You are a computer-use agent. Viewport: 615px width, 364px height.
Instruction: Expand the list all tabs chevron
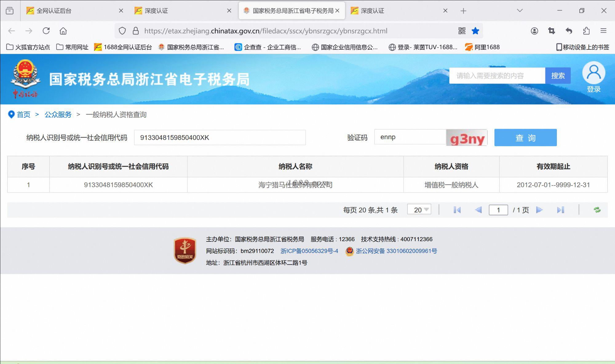pos(520,11)
